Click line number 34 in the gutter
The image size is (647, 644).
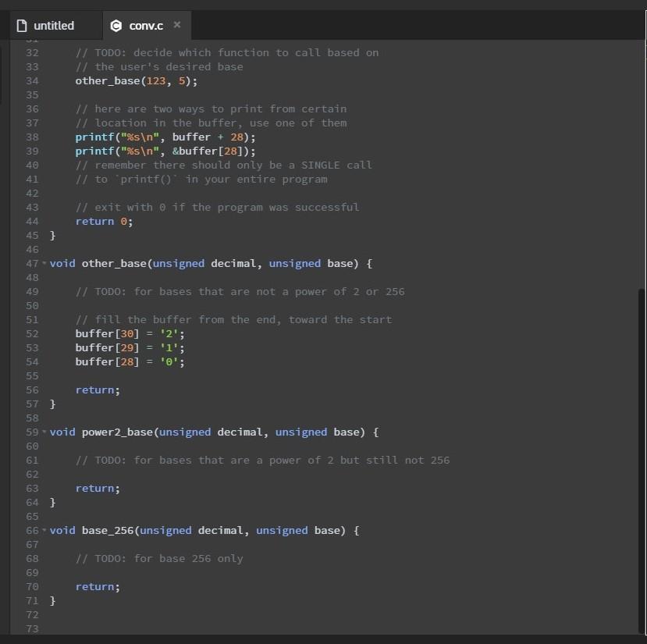tap(32, 81)
